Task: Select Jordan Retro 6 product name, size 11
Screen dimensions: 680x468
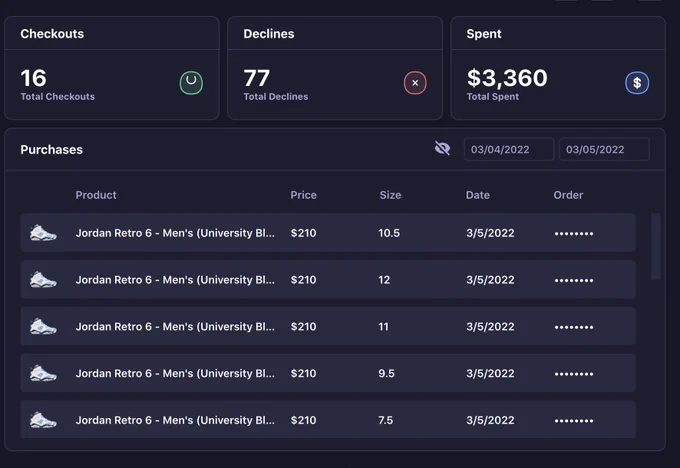Action: tap(175, 327)
